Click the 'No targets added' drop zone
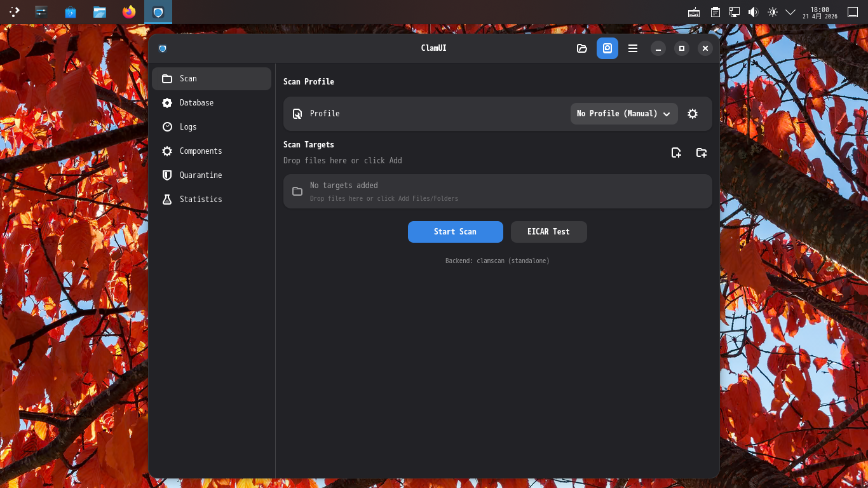Viewport: 868px width, 488px height. (498, 191)
